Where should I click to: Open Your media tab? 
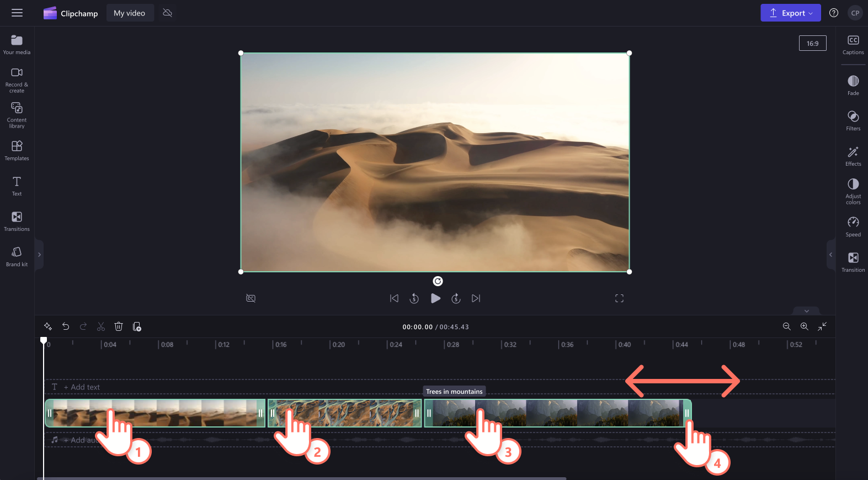(x=17, y=45)
